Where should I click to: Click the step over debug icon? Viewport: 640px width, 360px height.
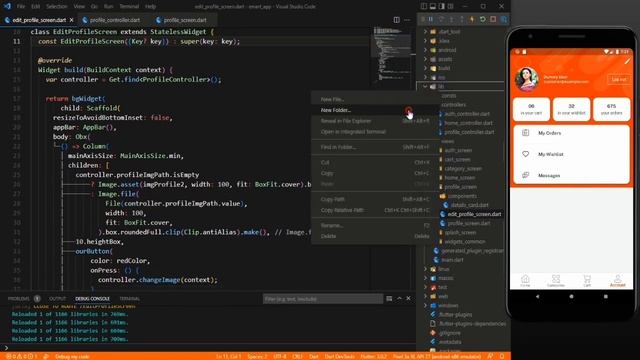(441, 19)
